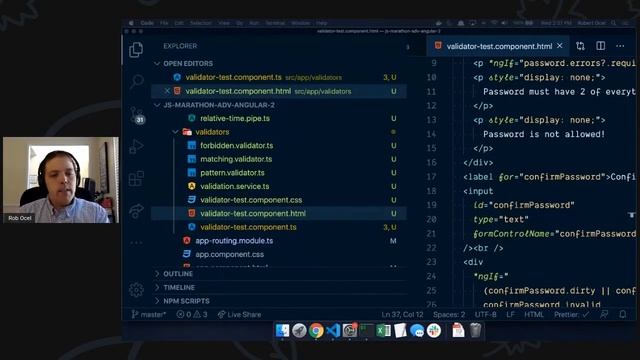Viewport: 640px width, 360px height.
Task: Open the Terminal menu
Action: pyautogui.click(x=275, y=23)
